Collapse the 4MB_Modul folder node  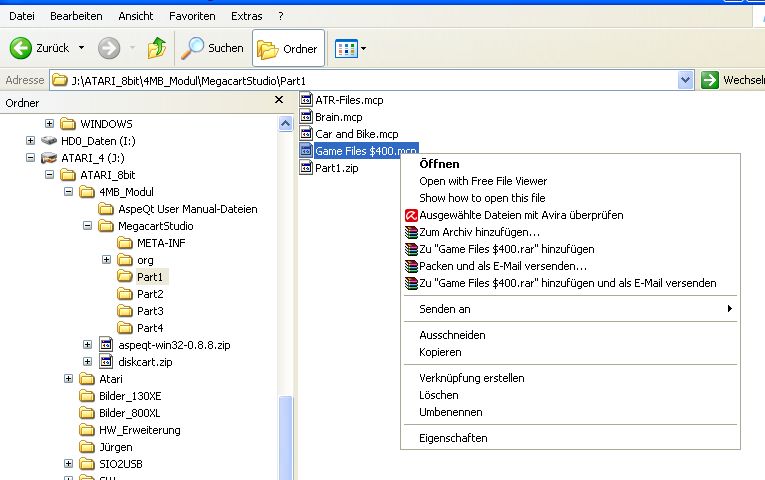pyautogui.click(x=68, y=192)
